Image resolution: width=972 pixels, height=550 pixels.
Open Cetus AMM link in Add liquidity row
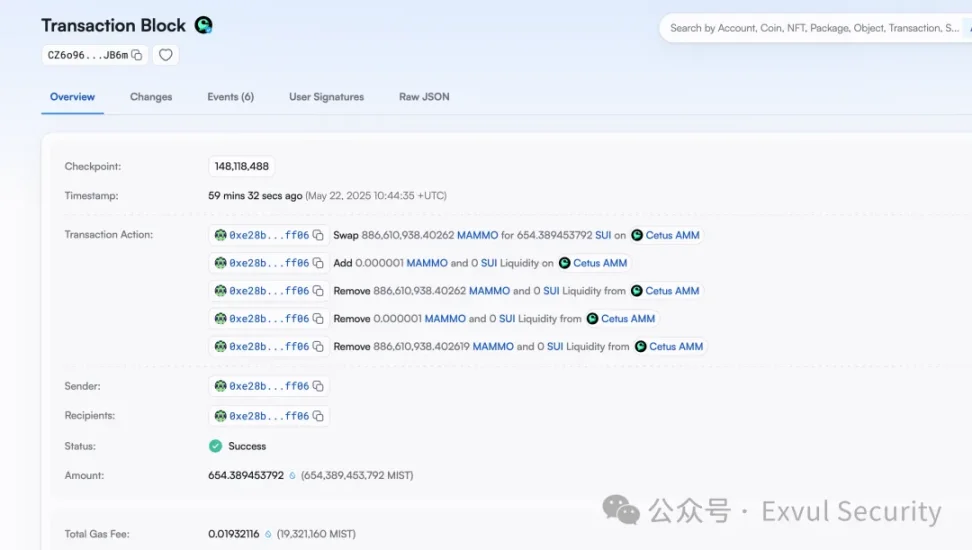(x=600, y=263)
